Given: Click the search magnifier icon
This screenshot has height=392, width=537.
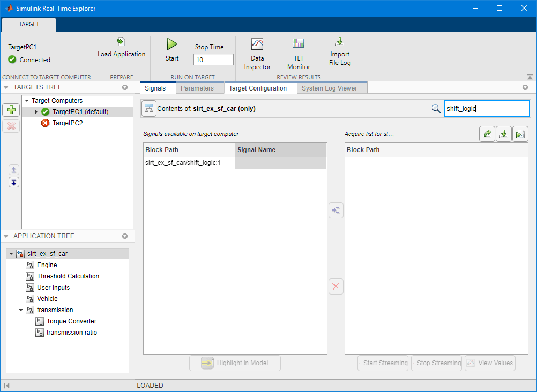Looking at the screenshot, I should 436,109.
